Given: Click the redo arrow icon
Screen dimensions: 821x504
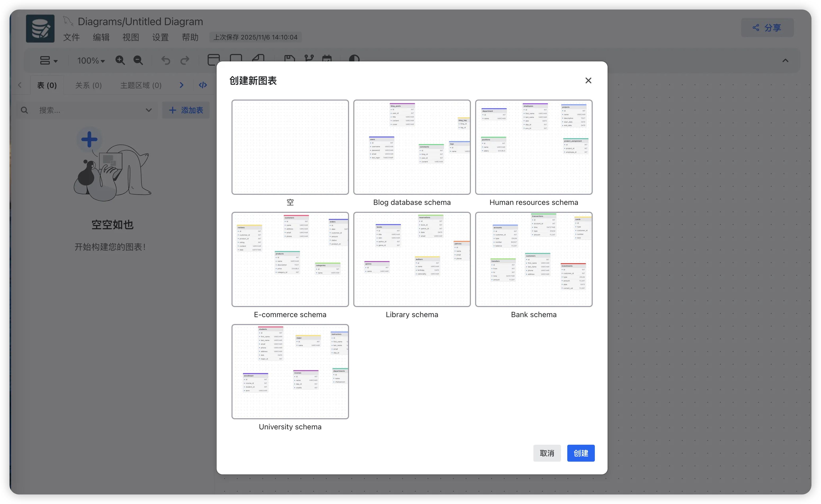Looking at the screenshot, I should [x=185, y=60].
